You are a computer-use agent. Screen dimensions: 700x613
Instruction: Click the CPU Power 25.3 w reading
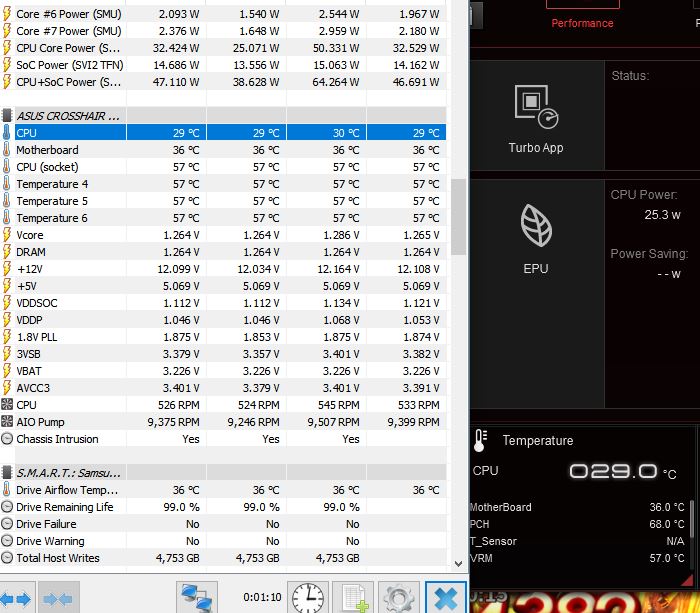point(662,215)
